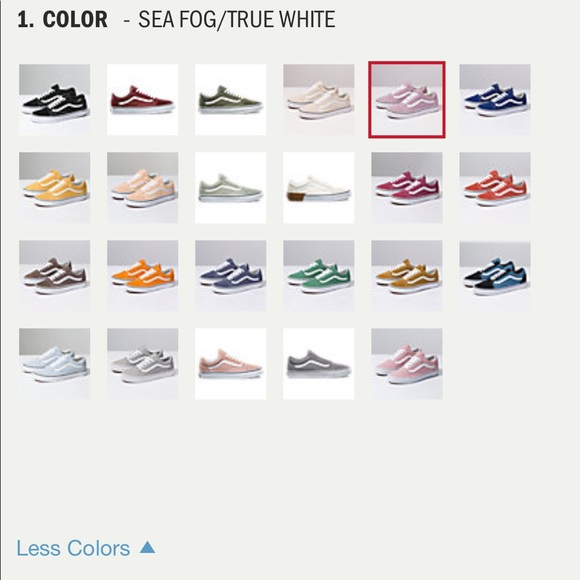The height and width of the screenshot is (580, 580).
Task: Select the brown taupe shoe swatch
Action: point(54,276)
